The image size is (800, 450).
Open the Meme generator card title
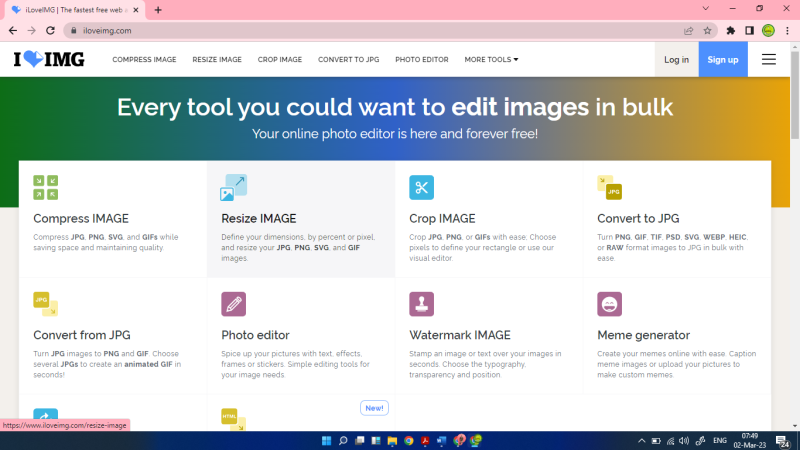643,335
